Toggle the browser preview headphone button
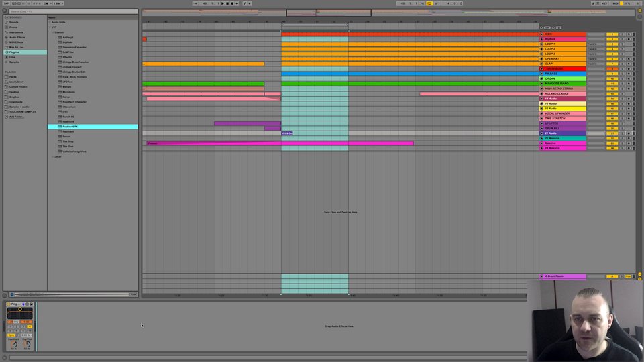The height and width of the screenshot is (362, 644). coord(12,294)
